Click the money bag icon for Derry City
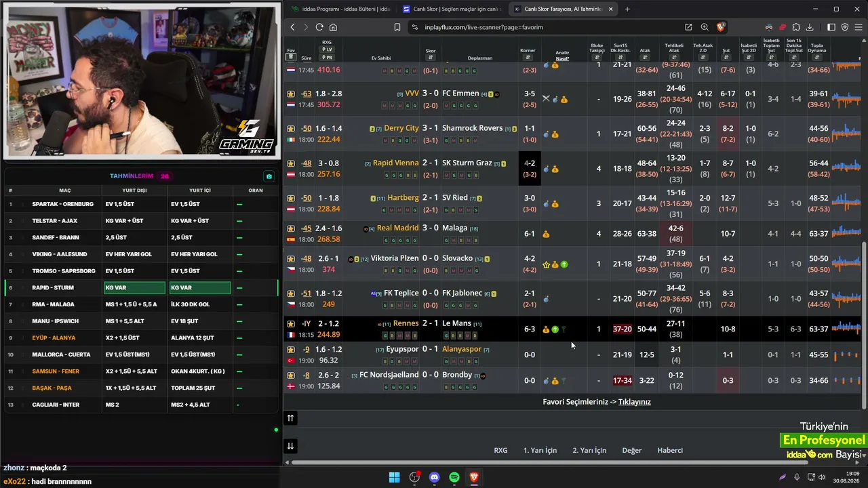 (555, 134)
